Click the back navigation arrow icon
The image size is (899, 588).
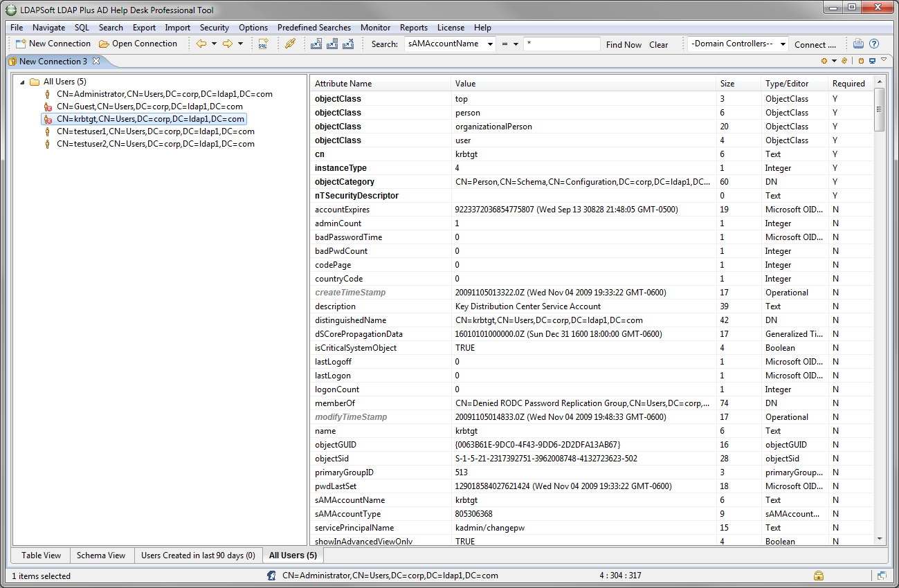tap(201, 44)
